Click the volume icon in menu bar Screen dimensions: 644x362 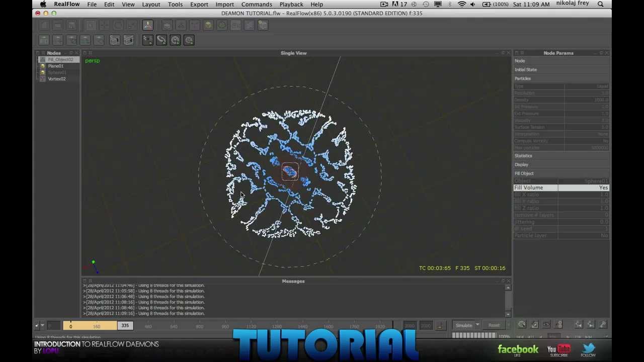[x=472, y=4]
